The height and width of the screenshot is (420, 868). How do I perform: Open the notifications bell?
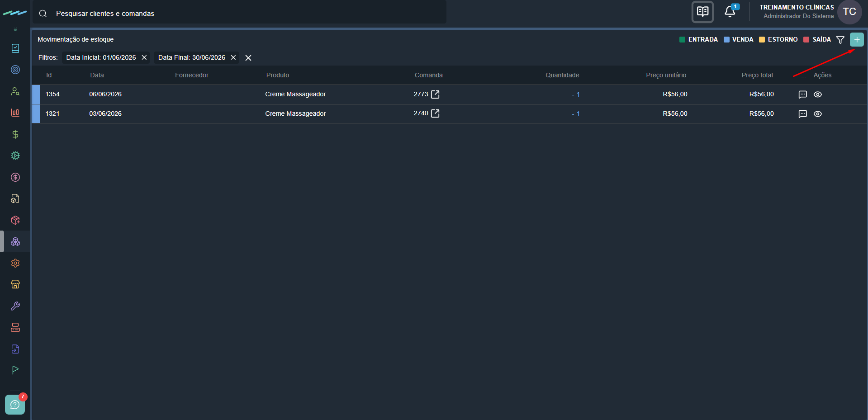730,12
